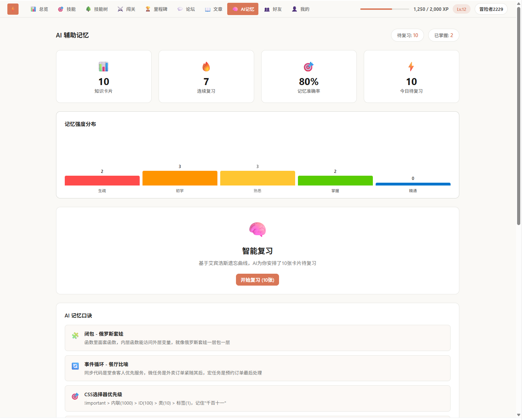Click the bar chart icon on 知识卡片 card
This screenshot has width=522, height=420.
pos(104,66)
